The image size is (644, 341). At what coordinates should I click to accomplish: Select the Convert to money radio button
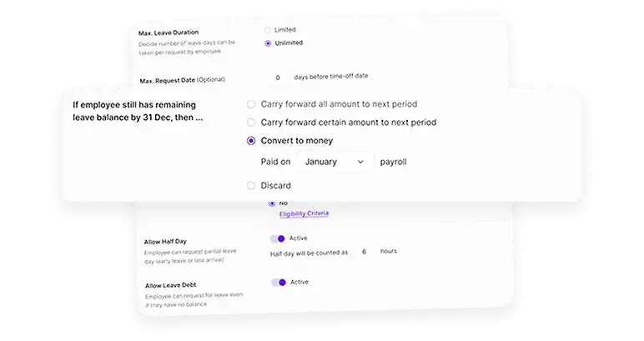[251, 141]
